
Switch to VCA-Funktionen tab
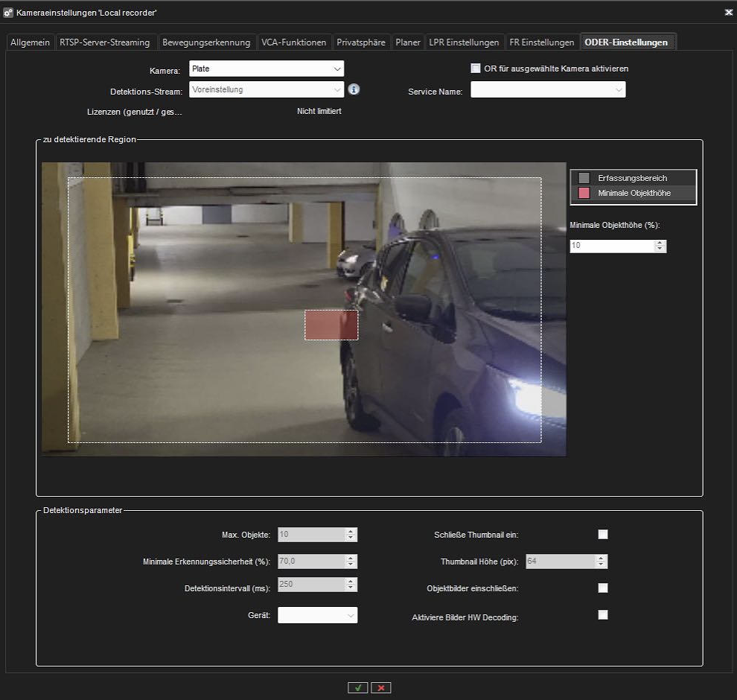point(294,42)
